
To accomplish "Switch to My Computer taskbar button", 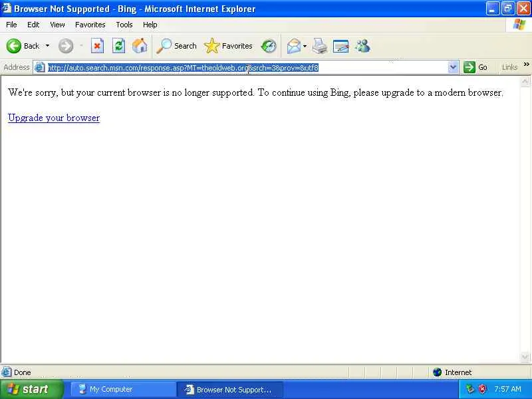I will click(x=122, y=389).
